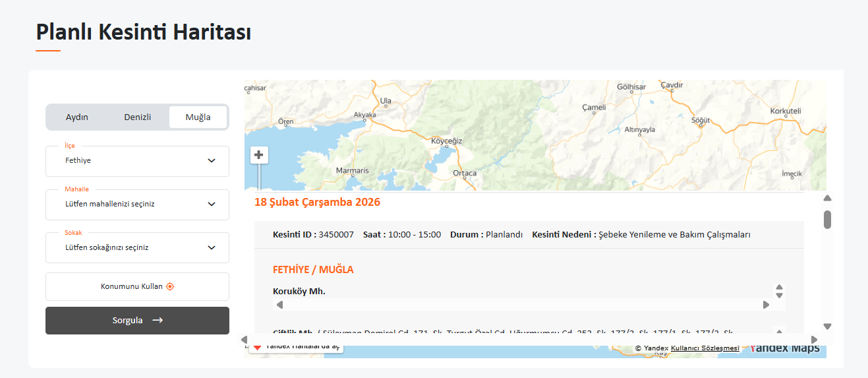Viewport: 868px width, 378px height.
Task: Click the map zoom slider track
Action: point(259,177)
